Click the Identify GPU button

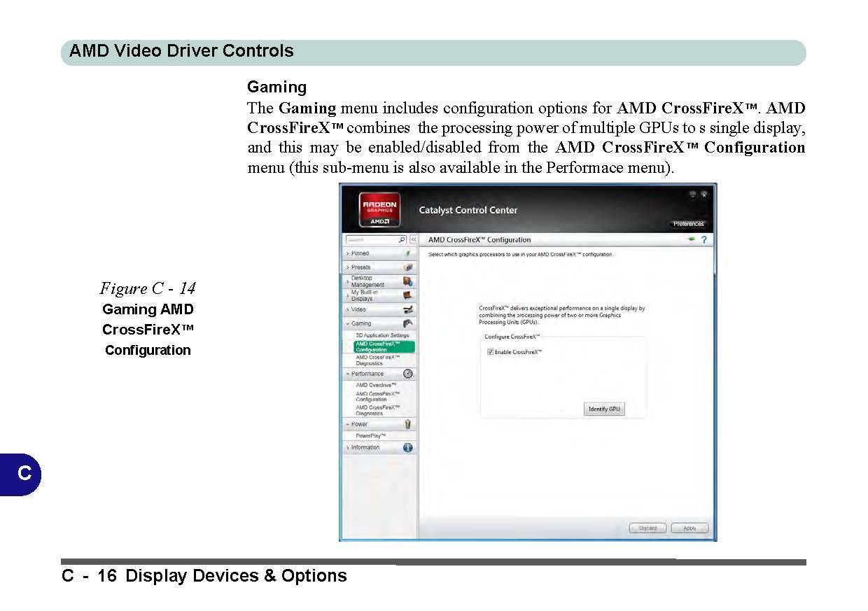pyautogui.click(x=603, y=409)
